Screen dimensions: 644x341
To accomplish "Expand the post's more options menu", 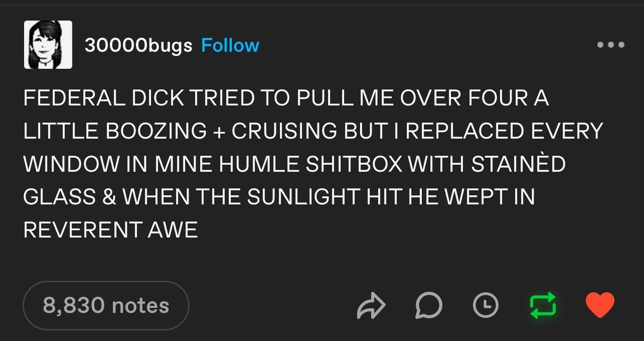I will (611, 45).
